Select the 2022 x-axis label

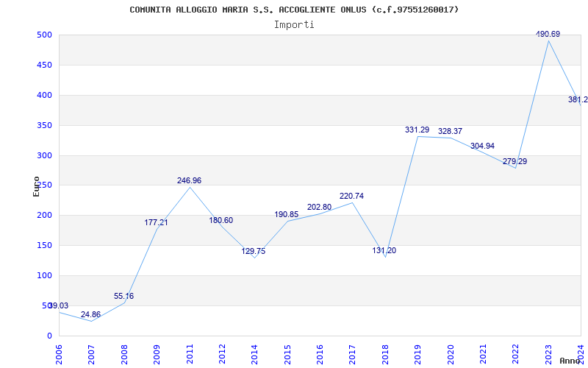point(516,354)
